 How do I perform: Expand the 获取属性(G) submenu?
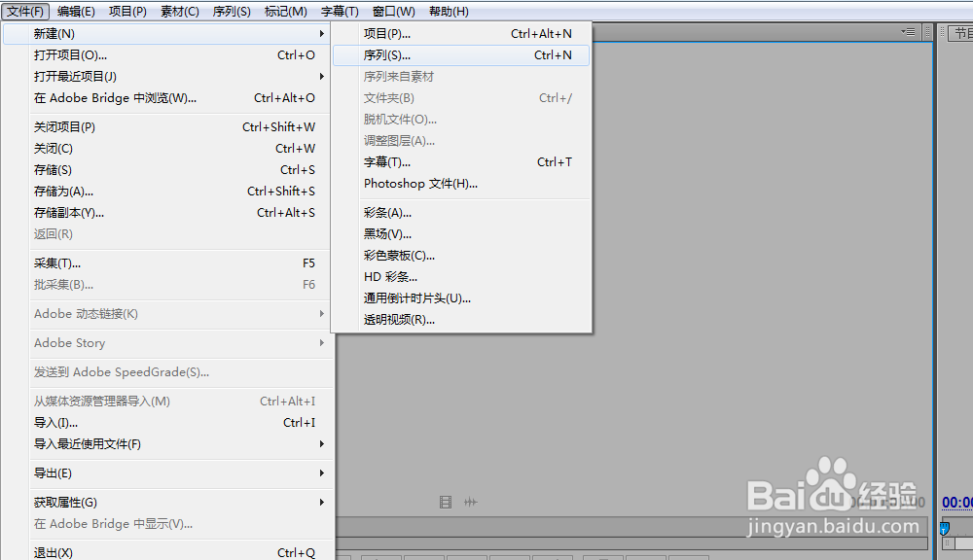click(x=167, y=503)
